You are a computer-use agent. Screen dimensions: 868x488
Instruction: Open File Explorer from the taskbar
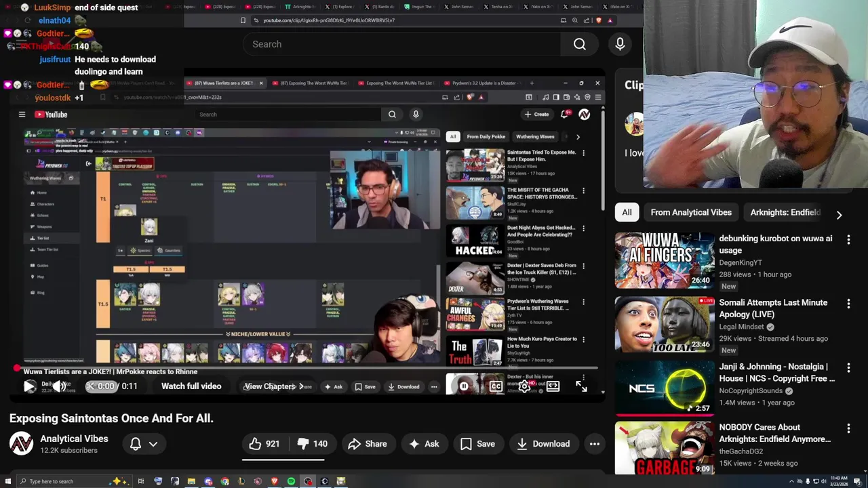191,481
